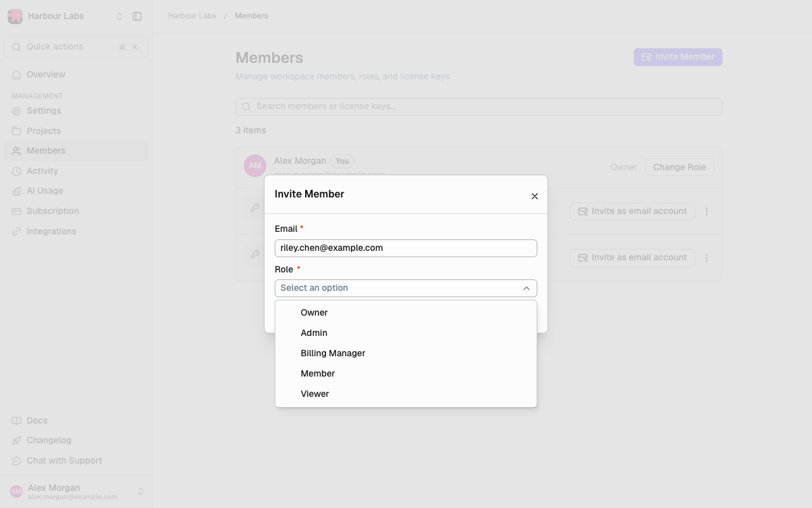Click the Quick actions search icon
Viewport: 812px width, 508px height.
[16, 47]
